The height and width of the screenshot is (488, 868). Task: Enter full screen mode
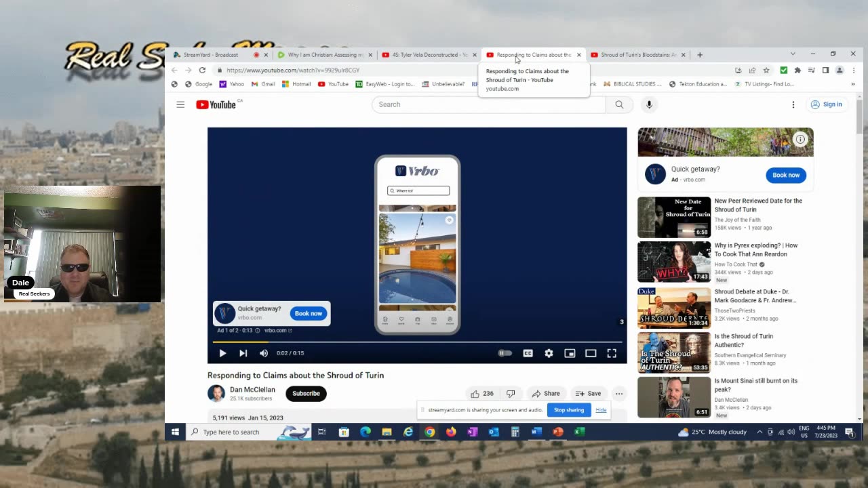coord(612,353)
